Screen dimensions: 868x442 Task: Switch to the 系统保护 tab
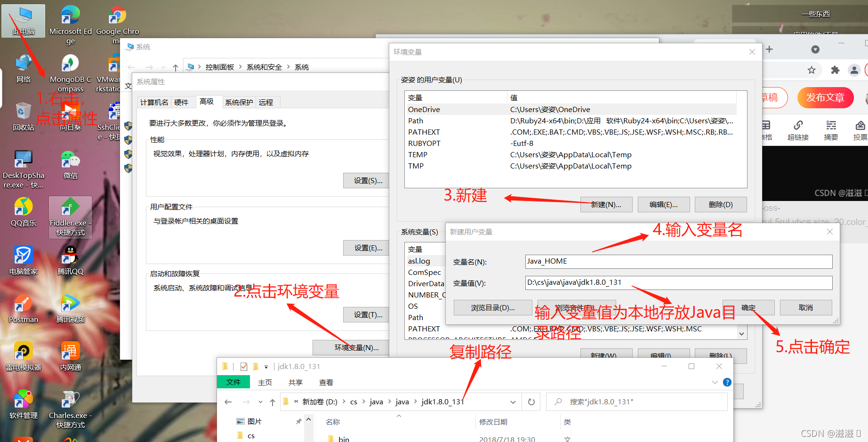(x=239, y=102)
